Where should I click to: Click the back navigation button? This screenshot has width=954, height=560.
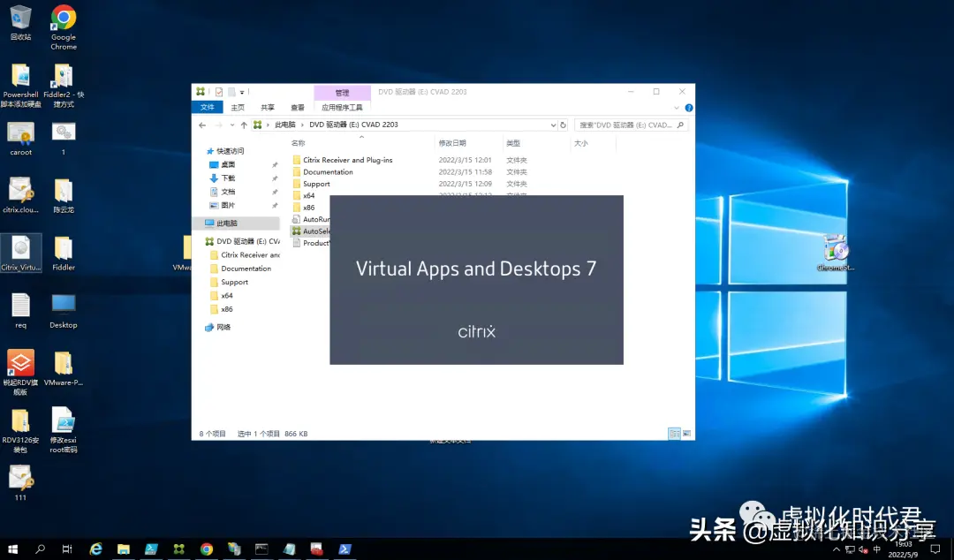tap(202, 125)
